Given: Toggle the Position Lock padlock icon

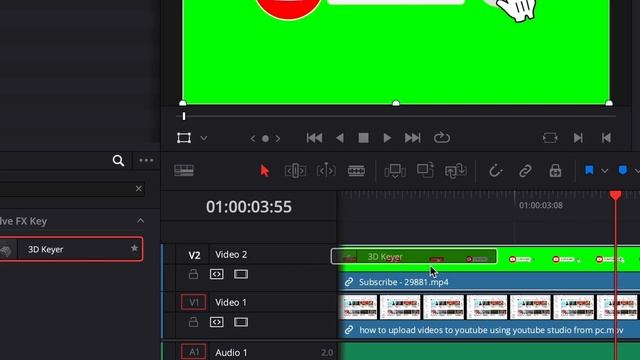Looking at the screenshot, I should (x=555, y=171).
